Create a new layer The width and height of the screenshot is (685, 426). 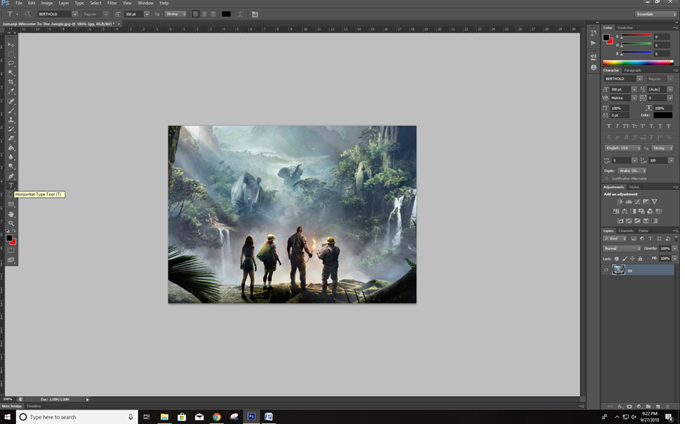pyautogui.click(x=658, y=407)
